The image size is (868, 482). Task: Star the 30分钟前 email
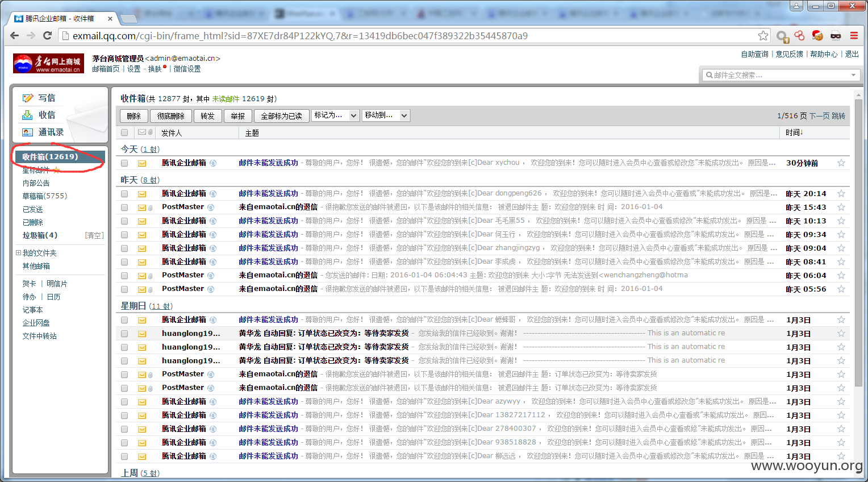[841, 163]
